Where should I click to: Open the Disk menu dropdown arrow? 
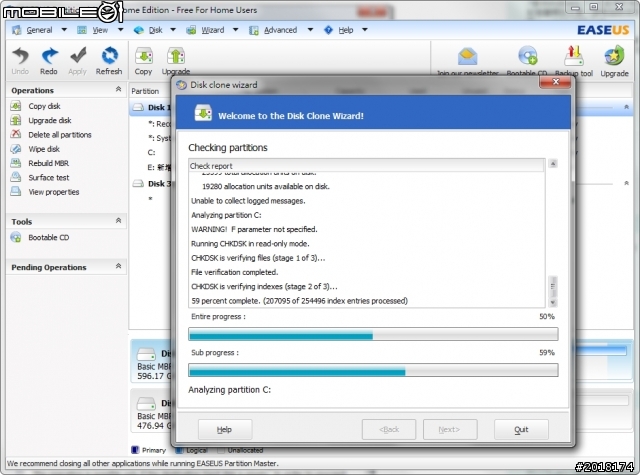173,30
